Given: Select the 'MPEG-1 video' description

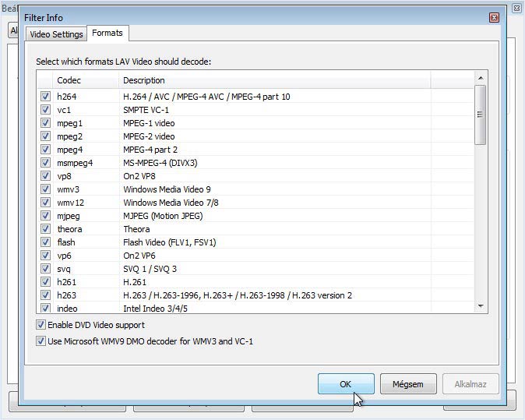Looking at the screenshot, I should click(149, 123).
